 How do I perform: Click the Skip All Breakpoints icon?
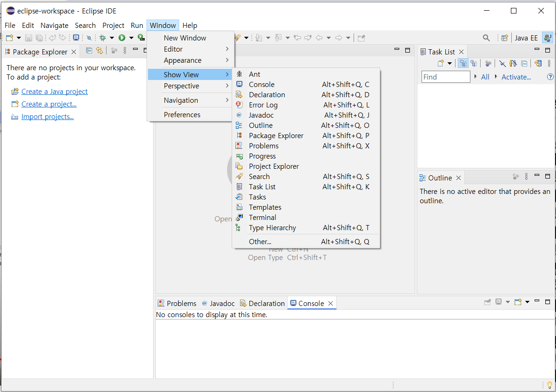[89, 38]
